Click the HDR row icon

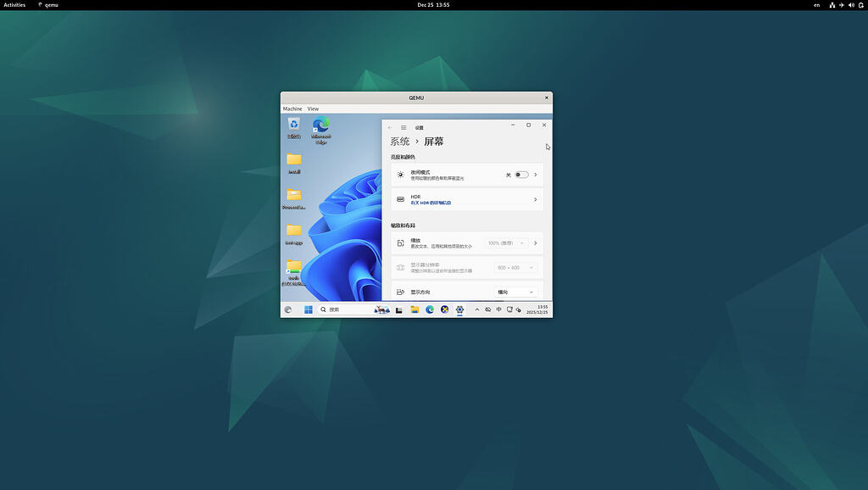click(400, 199)
